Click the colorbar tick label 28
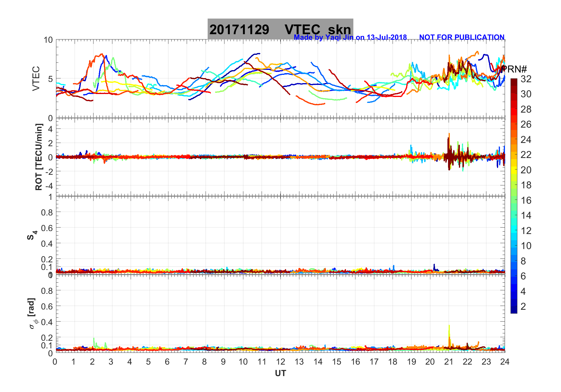 pos(526,109)
